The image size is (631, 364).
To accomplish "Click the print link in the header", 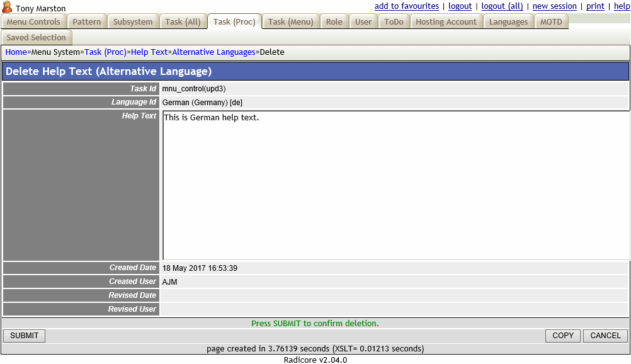I will coord(595,6).
